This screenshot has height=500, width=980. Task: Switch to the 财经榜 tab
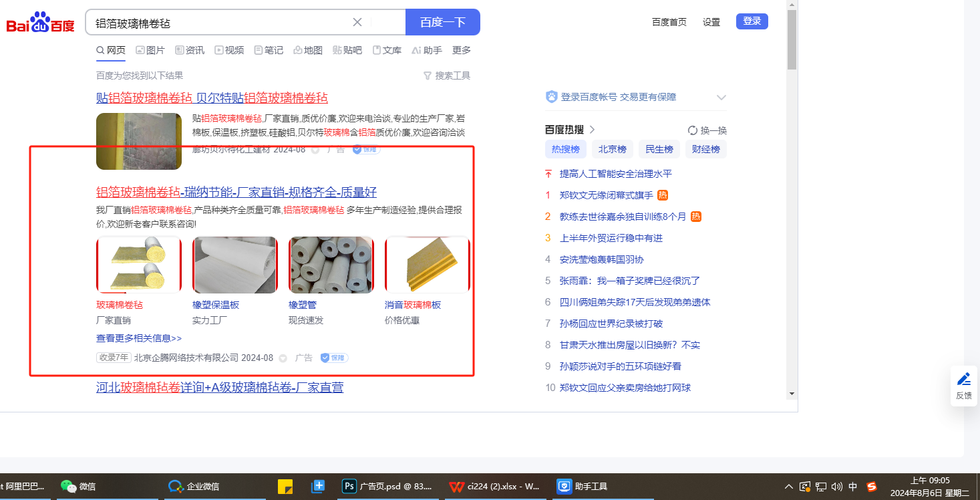tap(706, 149)
